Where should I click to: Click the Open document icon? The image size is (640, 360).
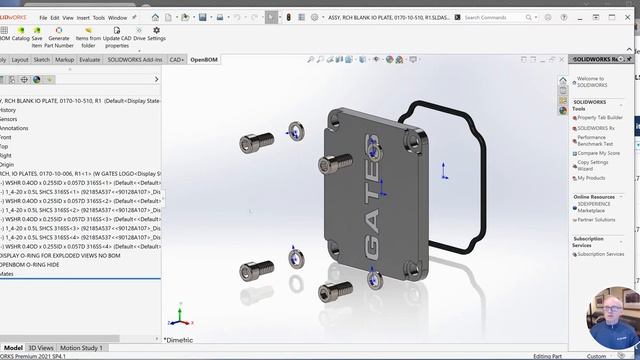pyautogui.click(x=185, y=18)
